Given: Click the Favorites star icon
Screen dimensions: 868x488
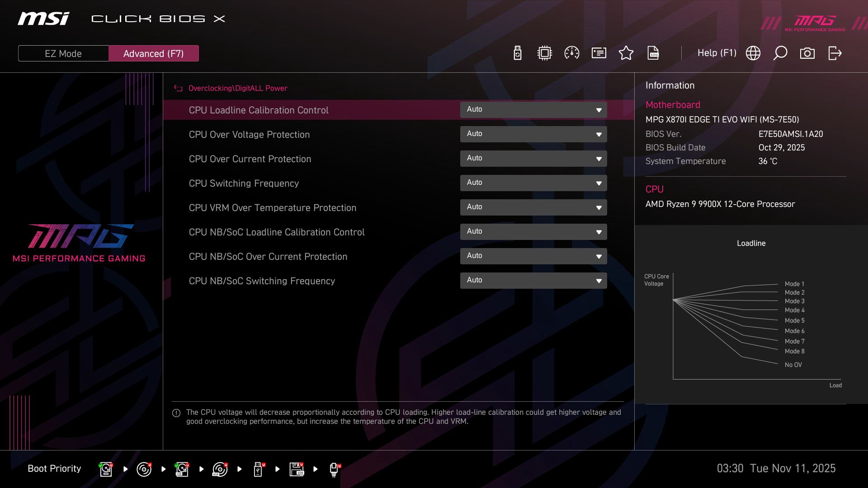Looking at the screenshot, I should 626,53.
